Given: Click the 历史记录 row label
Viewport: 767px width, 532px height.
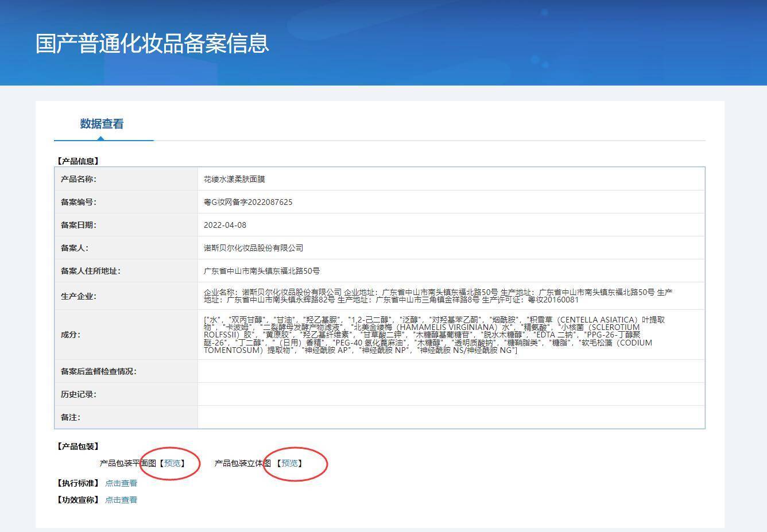Looking at the screenshot, I should click(79, 394).
